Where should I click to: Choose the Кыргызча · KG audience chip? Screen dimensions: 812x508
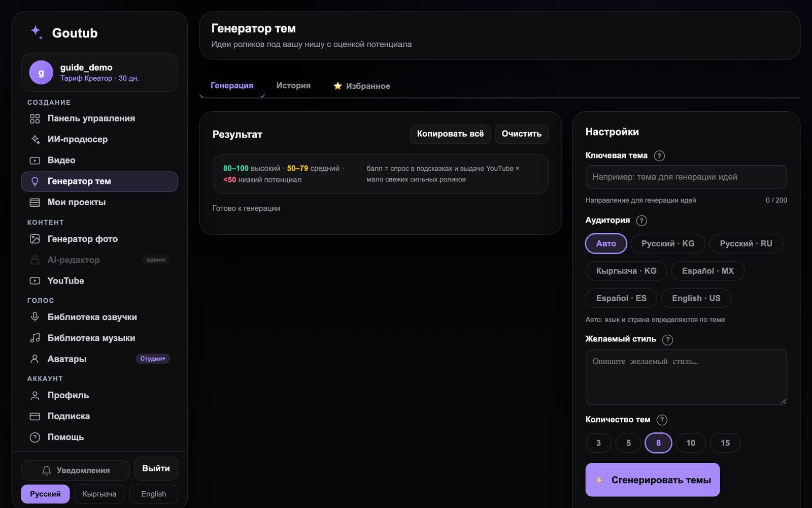[x=626, y=271]
